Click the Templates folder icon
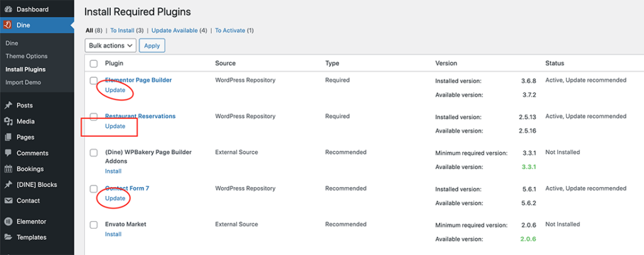The width and height of the screenshot is (644, 255). tap(8, 237)
